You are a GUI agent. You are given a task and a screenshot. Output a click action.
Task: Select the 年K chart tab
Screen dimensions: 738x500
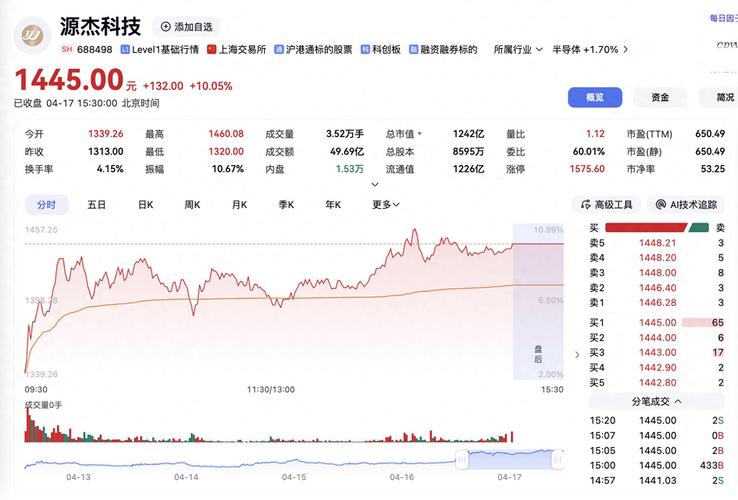333,205
